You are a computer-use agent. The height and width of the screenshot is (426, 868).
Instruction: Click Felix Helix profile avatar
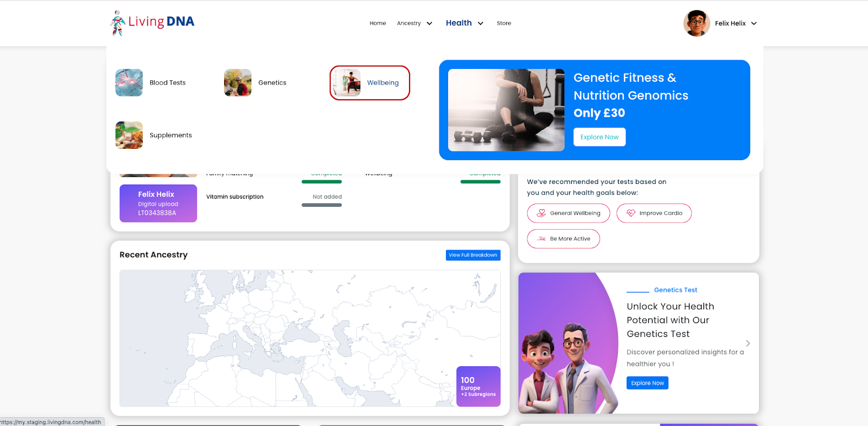[x=697, y=23]
